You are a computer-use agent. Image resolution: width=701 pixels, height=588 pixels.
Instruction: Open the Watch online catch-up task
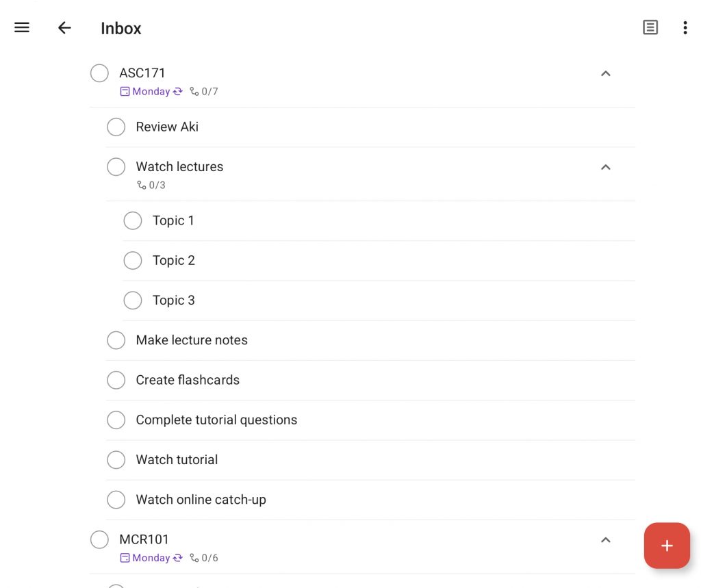(201, 500)
